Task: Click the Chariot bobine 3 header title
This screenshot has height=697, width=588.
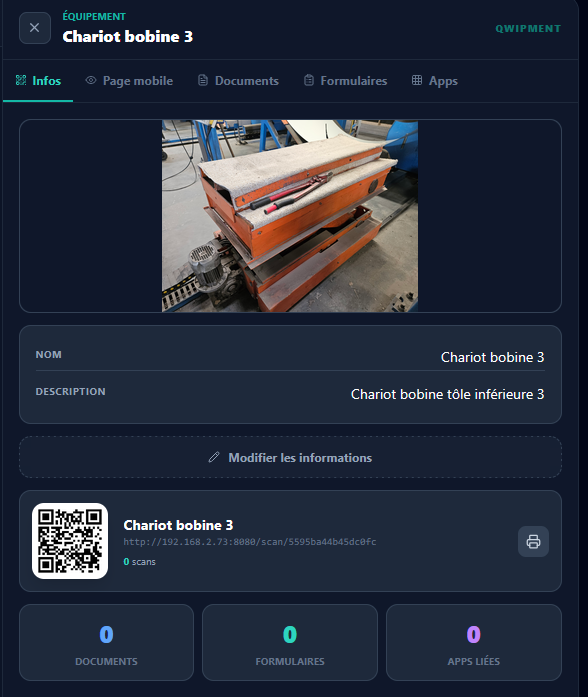Action: [x=128, y=36]
